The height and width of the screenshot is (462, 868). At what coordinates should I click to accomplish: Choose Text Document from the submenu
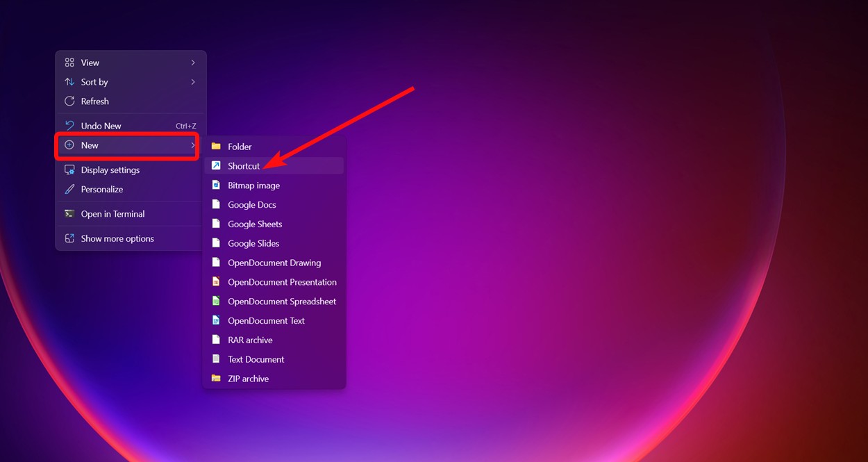click(256, 359)
